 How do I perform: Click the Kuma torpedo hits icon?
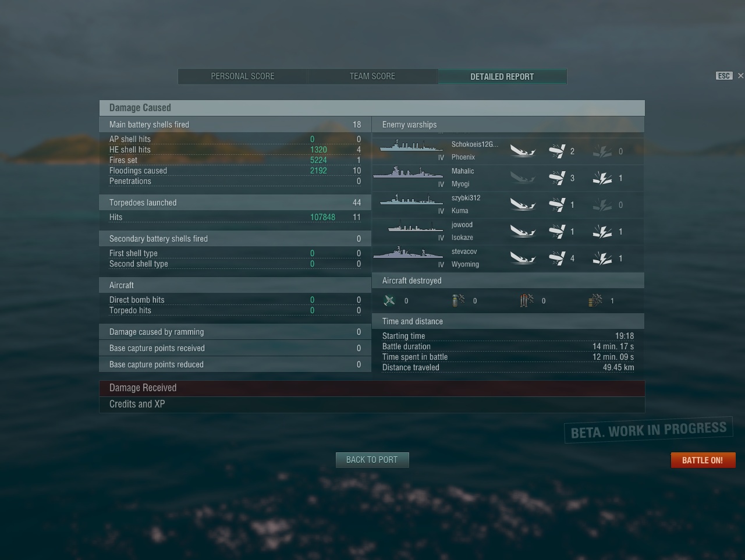[x=557, y=205]
